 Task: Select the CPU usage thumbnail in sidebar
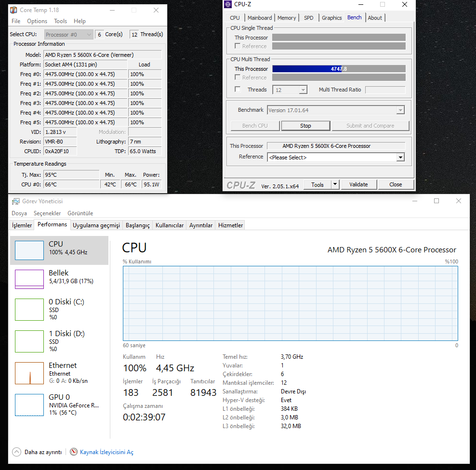point(29,250)
